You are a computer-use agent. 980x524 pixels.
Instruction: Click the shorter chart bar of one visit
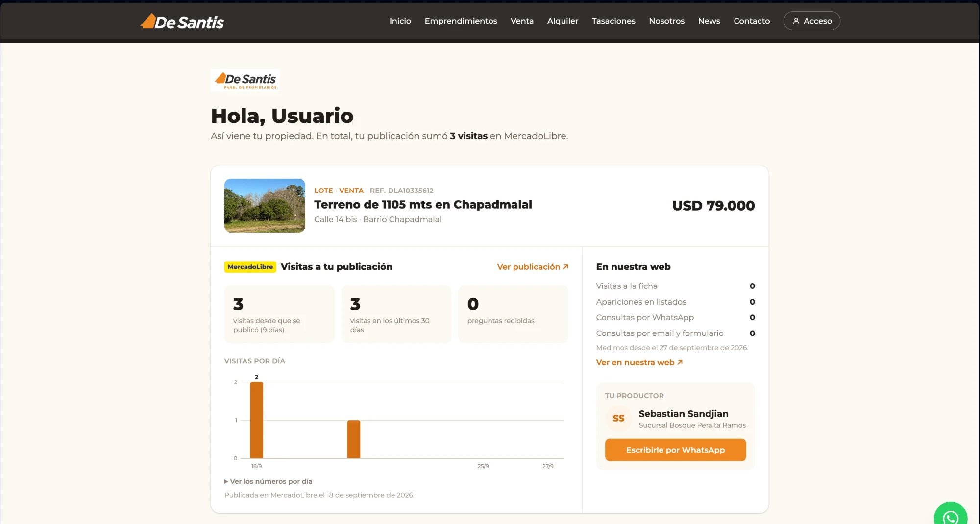[x=353, y=439]
